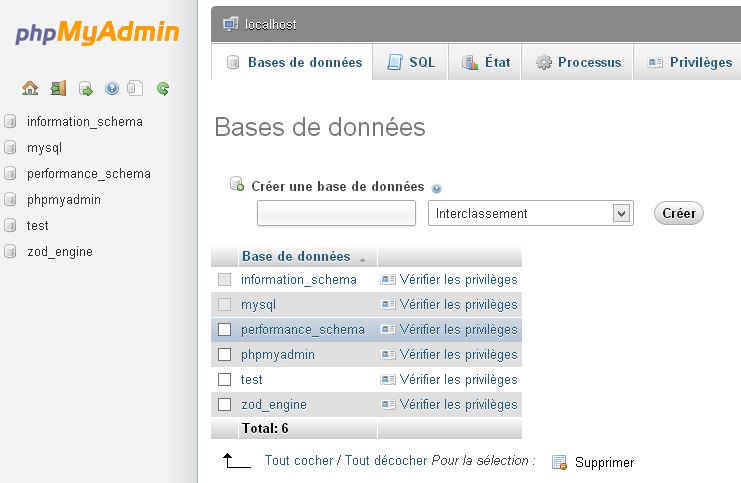Open Vérifier les privilèges for performance_schema
Screen dimensions: 741x483
[458, 329]
